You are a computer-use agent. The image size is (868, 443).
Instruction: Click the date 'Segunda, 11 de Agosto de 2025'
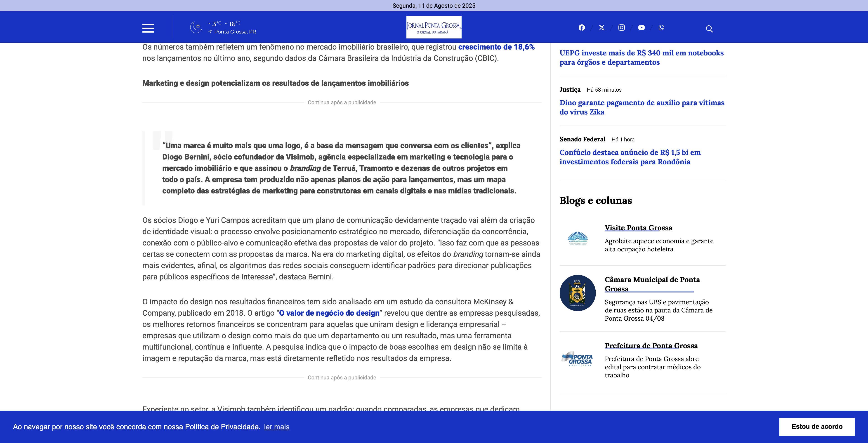coord(434,6)
